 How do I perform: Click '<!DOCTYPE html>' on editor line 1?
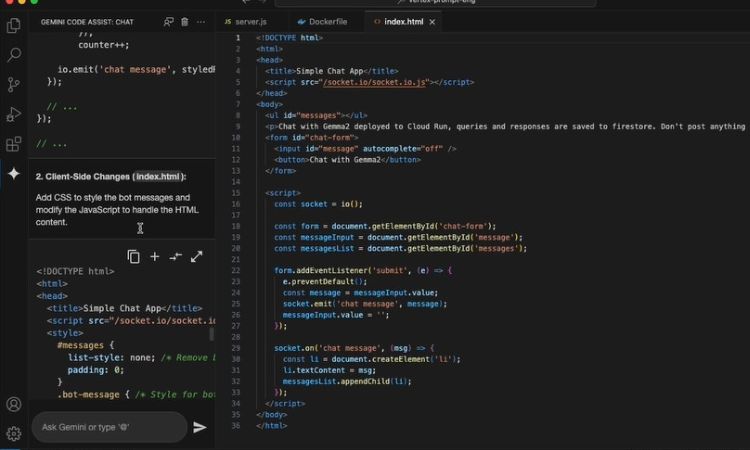tap(289, 38)
